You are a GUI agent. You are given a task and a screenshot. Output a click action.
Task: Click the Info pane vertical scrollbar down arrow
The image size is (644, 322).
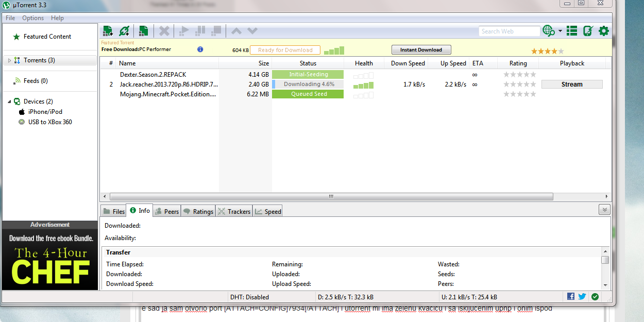605,284
